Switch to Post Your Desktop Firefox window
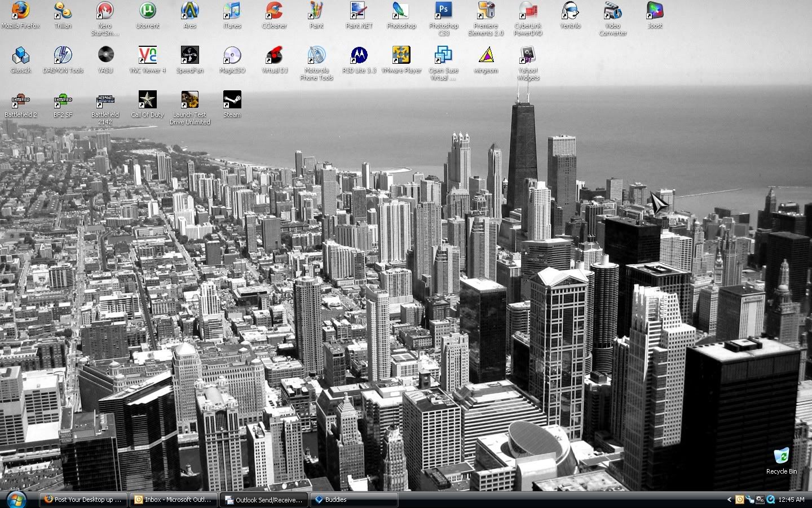This screenshot has width=812, height=508. coord(83,500)
